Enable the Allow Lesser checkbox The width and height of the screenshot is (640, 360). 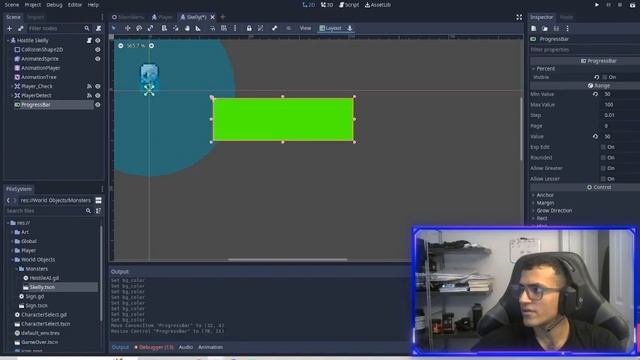[603, 179]
